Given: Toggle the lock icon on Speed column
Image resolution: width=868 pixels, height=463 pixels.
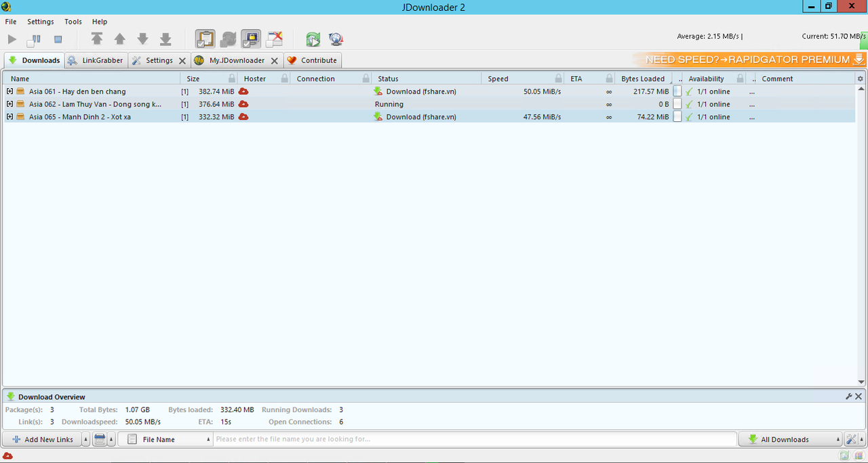Looking at the screenshot, I should coord(559,79).
